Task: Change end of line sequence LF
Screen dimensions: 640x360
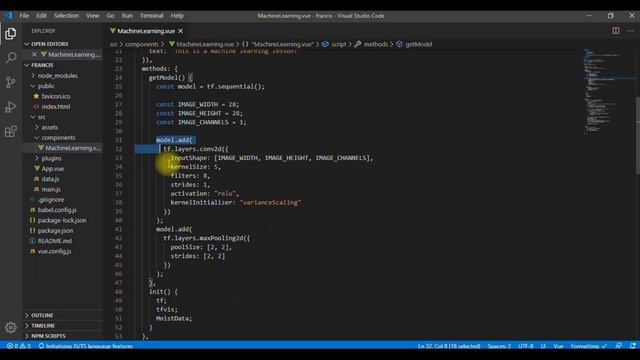Action: point(543,346)
